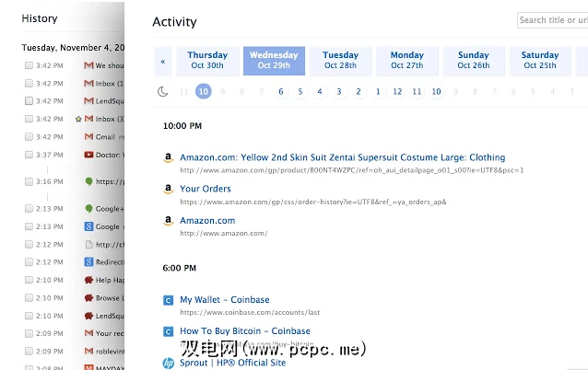Check the box for the 2:12 PM Redirect entry
588x370 pixels.
pos(29,261)
